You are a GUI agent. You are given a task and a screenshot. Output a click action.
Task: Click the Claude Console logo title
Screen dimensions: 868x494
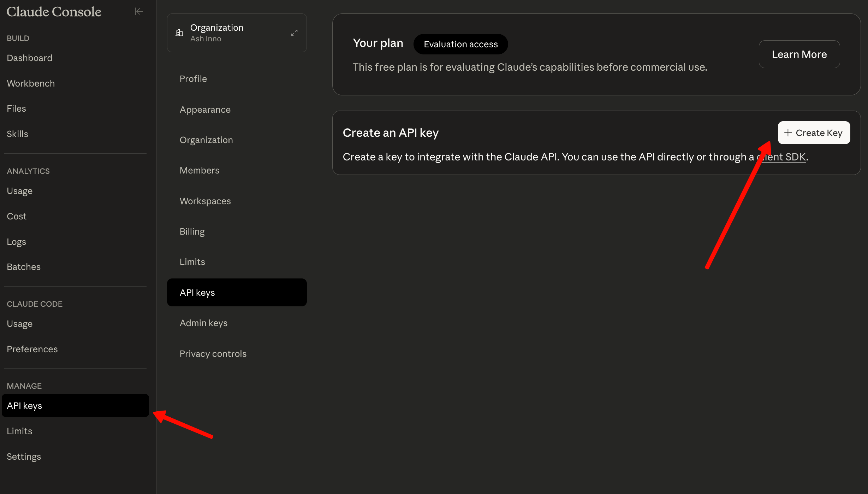point(54,12)
